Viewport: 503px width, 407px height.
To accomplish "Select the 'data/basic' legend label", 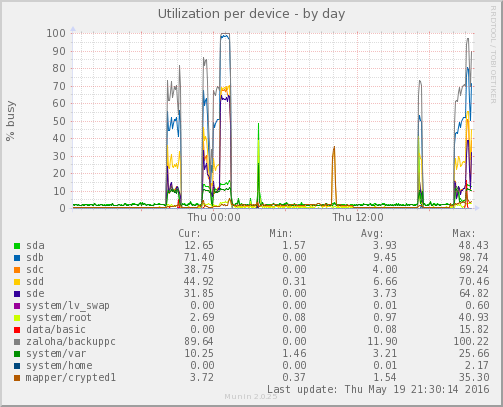I will coord(56,330).
